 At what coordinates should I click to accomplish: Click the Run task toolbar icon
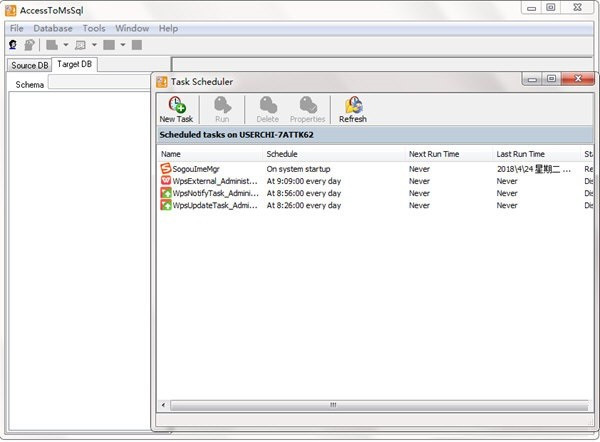coord(222,108)
